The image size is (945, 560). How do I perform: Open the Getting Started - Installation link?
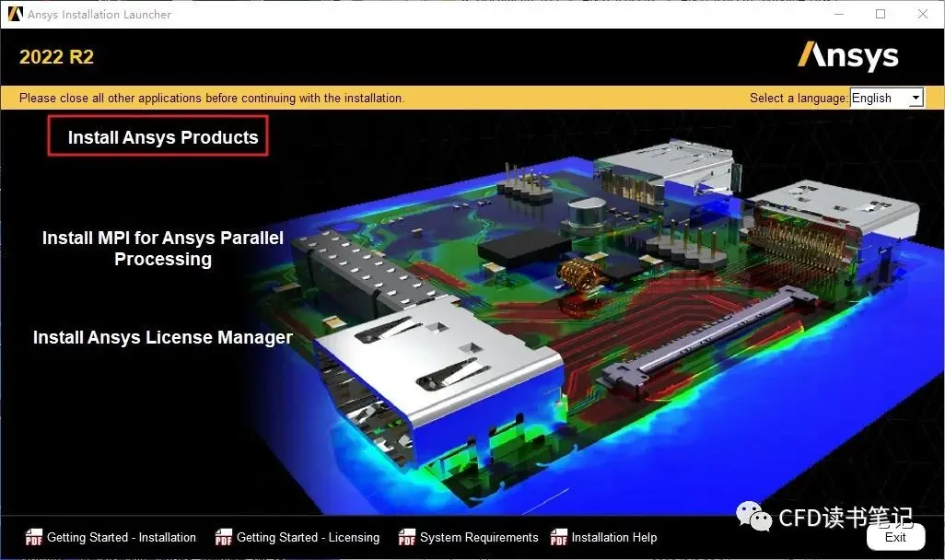click(122, 537)
